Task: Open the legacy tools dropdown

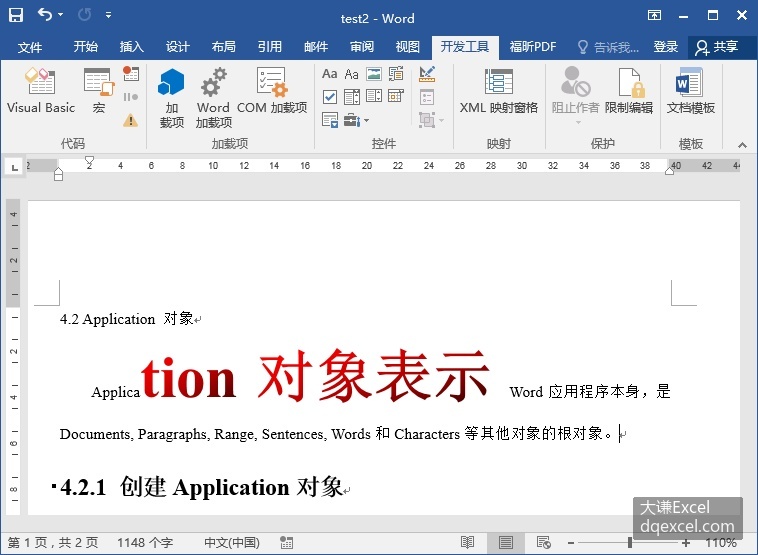Action: (356, 119)
